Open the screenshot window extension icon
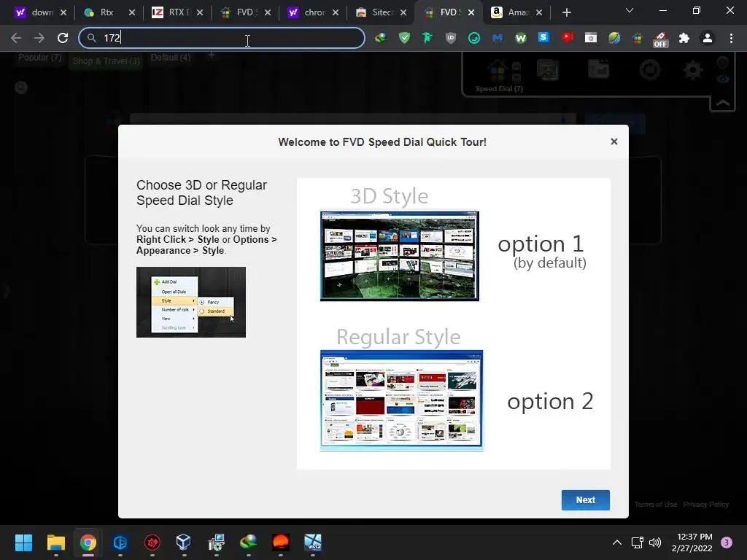This screenshot has height=560, width=747. pyautogui.click(x=590, y=38)
